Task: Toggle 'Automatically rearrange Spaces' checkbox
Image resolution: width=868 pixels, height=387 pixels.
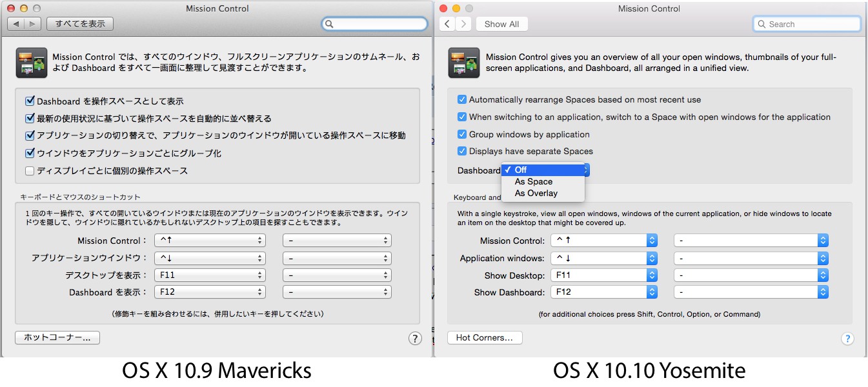Action: (x=462, y=100)
